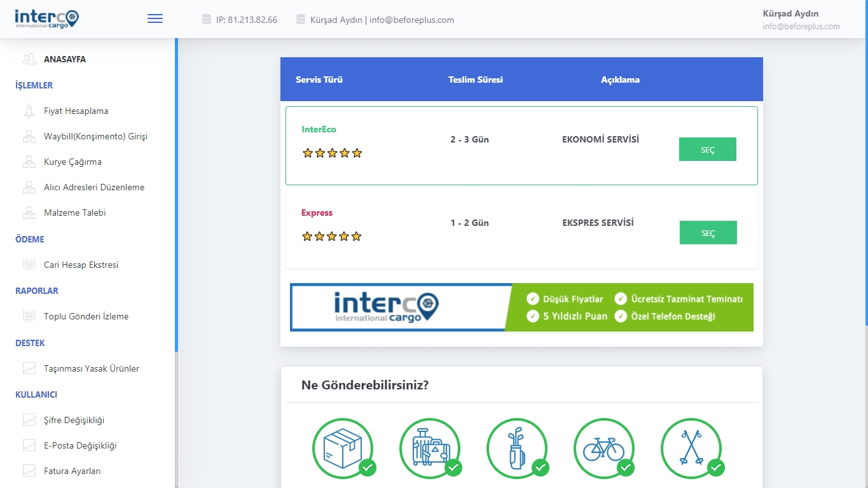Viewport: 868px width, 488px height.
Task: Click the database icon next to IP address
Action: (x=206, y=20)
